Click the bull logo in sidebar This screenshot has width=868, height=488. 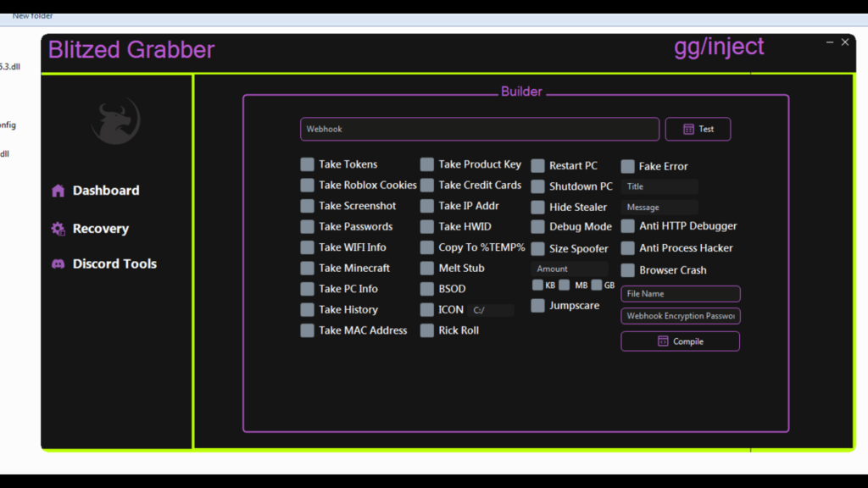pos(115,120)
